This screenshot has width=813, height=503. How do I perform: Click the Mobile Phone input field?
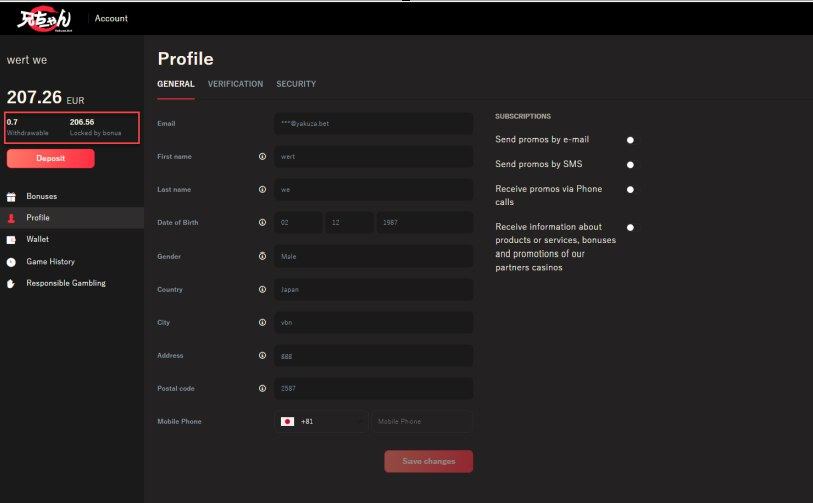pos(422,422)
